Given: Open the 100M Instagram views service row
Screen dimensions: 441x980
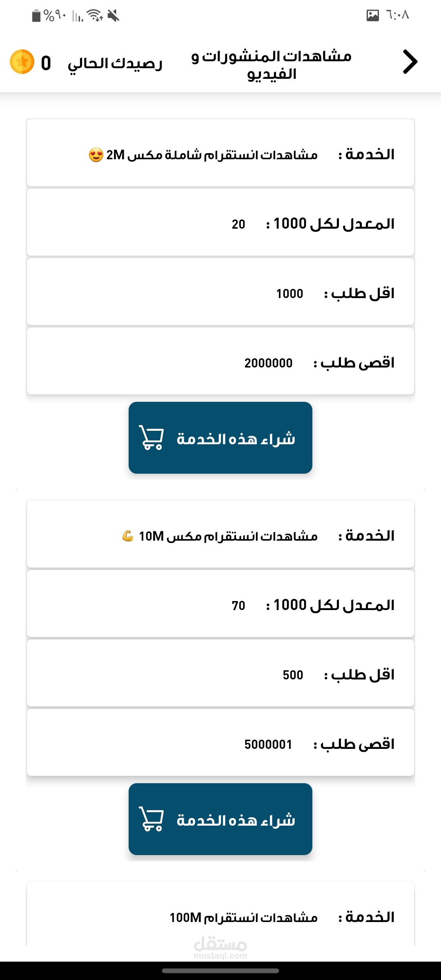Looking at the screenshot, I should point(220,917).
